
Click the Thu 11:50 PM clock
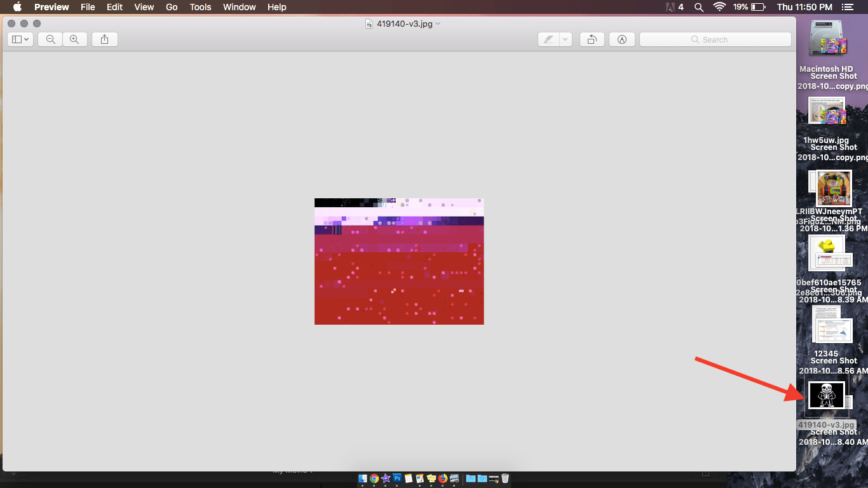click(x=804, y=7)
